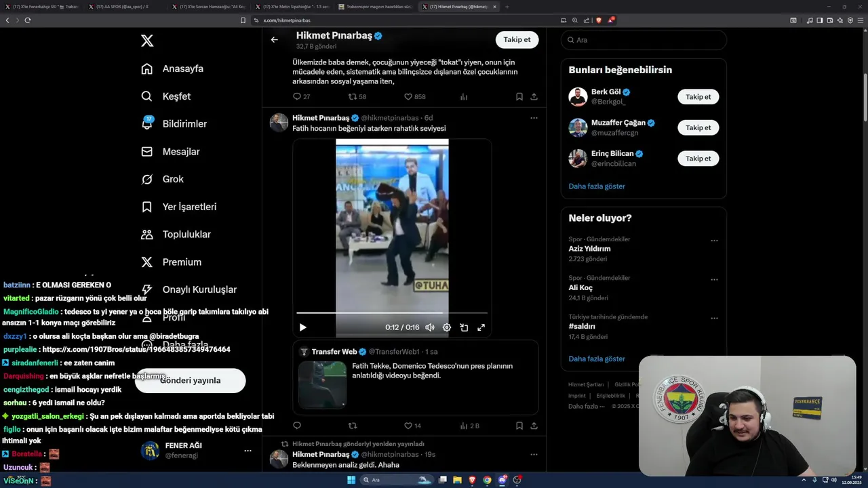Follow Hikmet Pınarbaş with header Takip et
This screenshot has height=488, width=868.
pos(517,39)
